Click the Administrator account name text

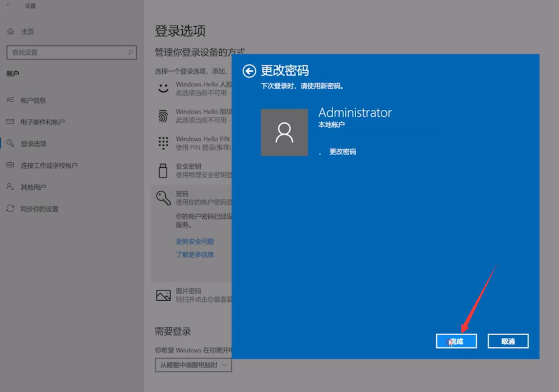point(355,113)
